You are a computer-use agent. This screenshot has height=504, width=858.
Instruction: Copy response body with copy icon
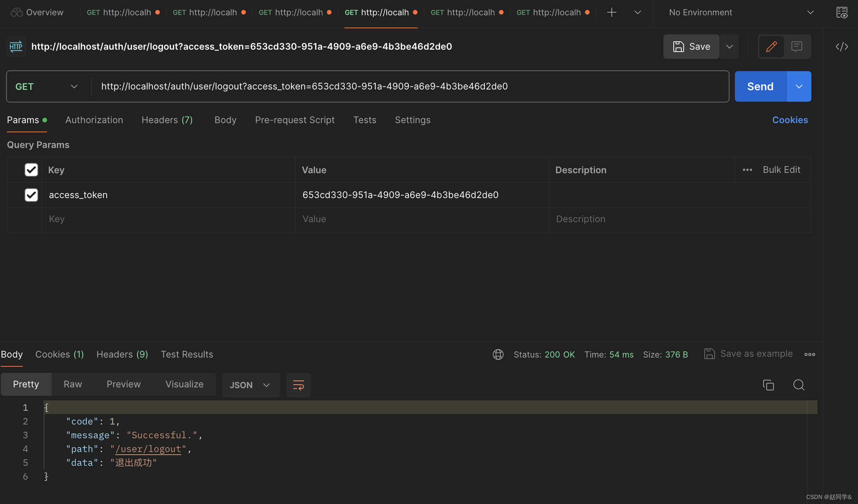pos(768,385)
